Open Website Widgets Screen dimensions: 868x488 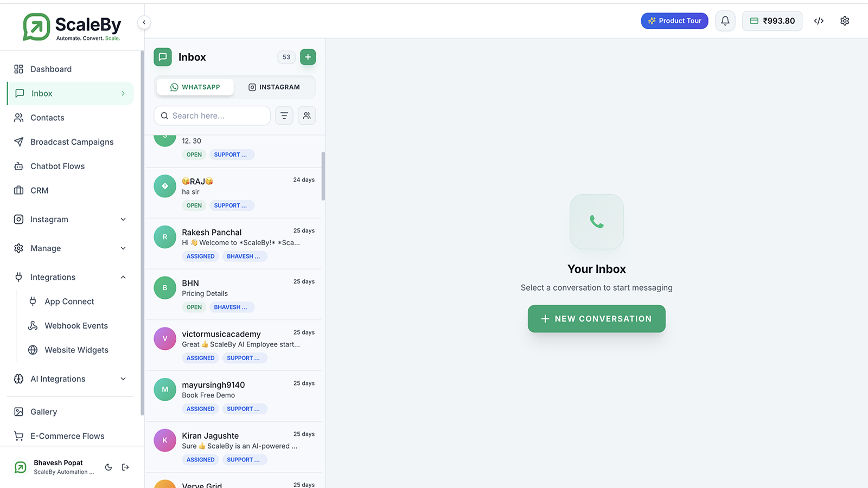point(76,350)
